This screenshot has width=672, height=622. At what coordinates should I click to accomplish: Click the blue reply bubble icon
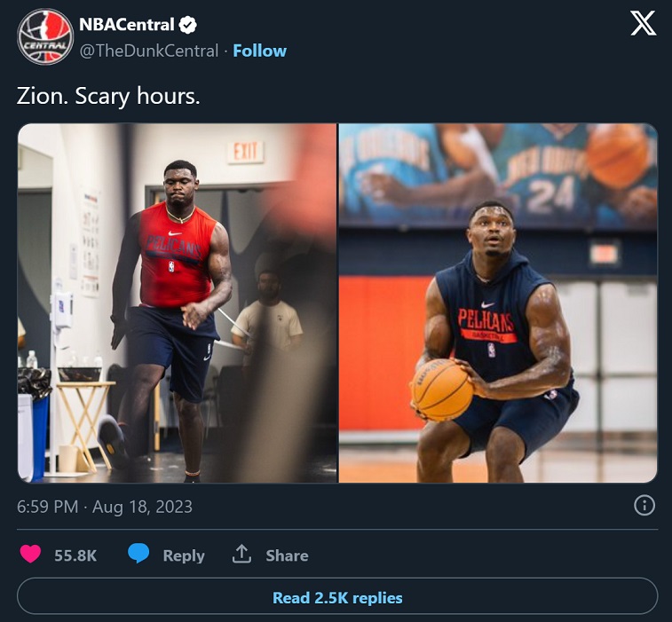(138, 555)
